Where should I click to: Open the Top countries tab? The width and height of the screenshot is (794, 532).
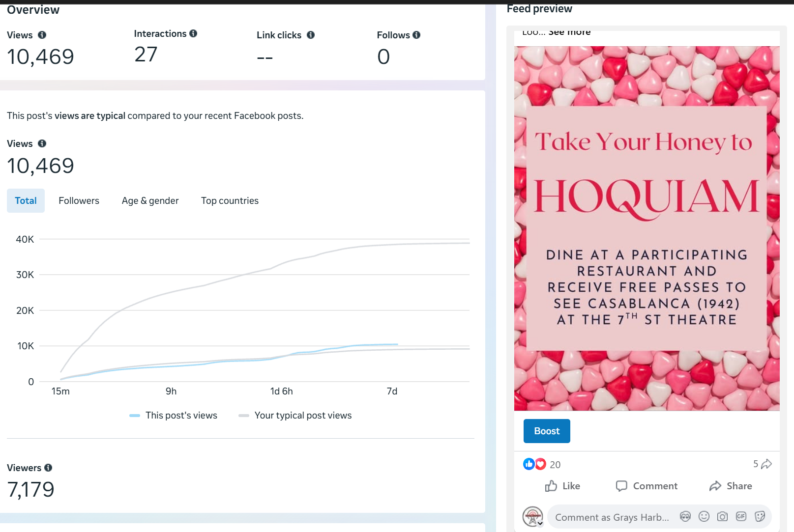(230, 200)
